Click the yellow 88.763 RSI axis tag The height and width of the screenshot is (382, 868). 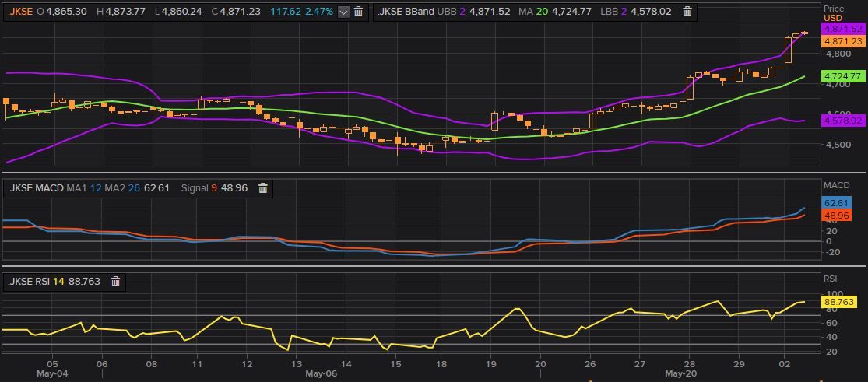pos(840,302)
